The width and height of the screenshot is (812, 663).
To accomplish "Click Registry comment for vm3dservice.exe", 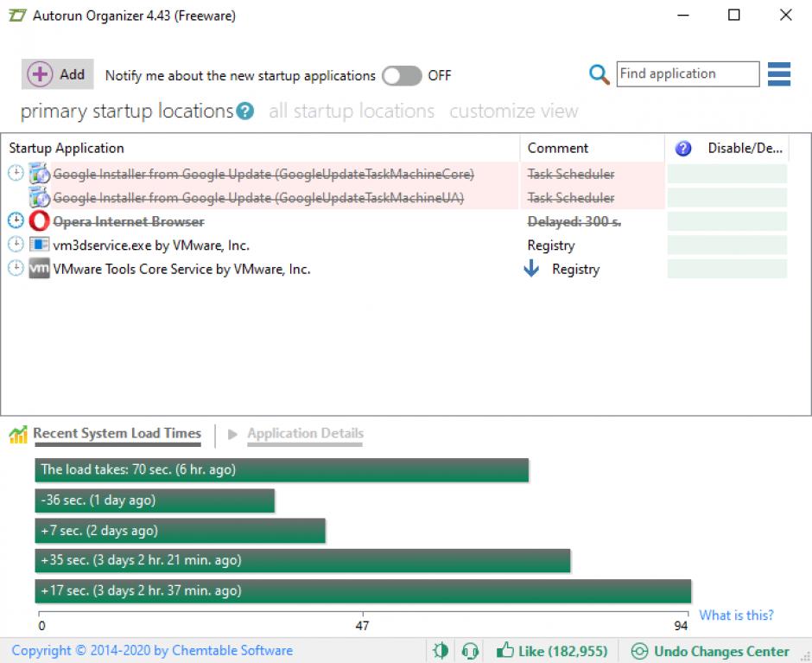I will coord(551,245).
